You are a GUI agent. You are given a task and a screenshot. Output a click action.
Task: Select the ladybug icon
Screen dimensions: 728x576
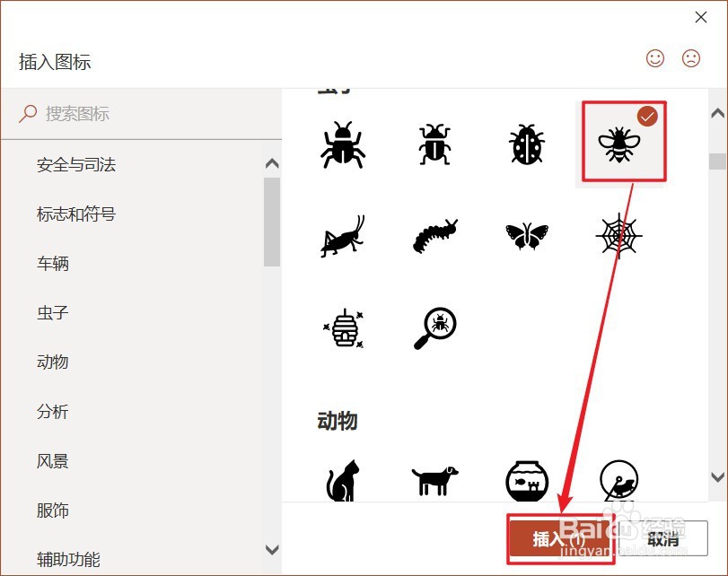coord(527,144)
